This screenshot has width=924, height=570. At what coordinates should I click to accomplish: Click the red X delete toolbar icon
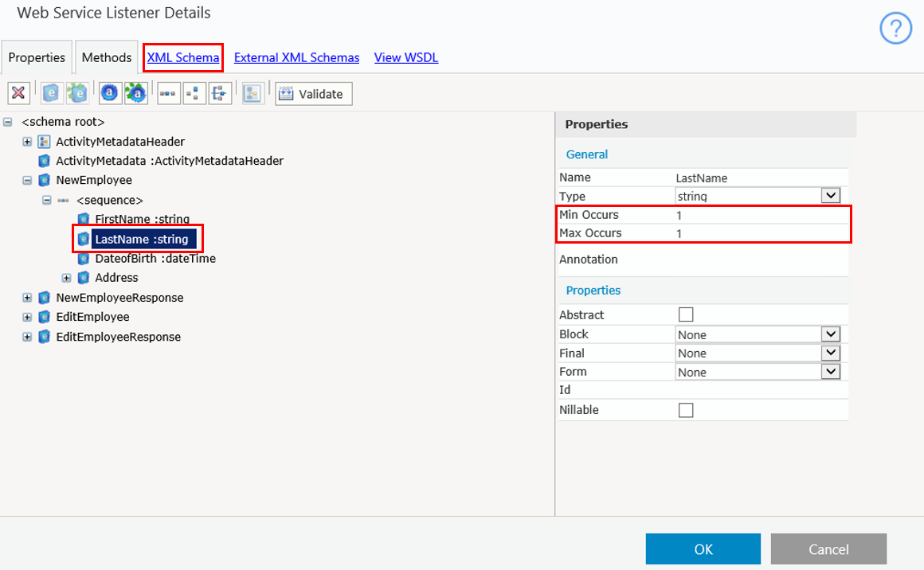click(x=18, y=93)
